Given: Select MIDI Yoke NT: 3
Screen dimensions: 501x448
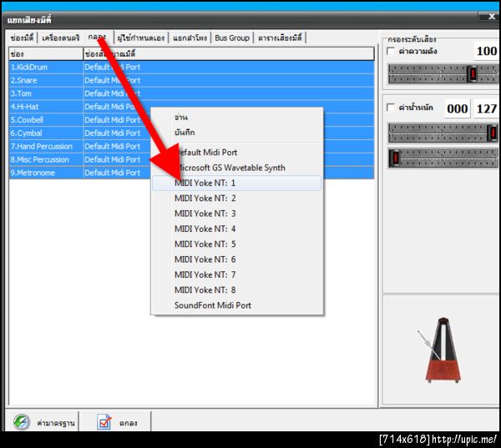Looking at the screenshot, I should (237, 214).
